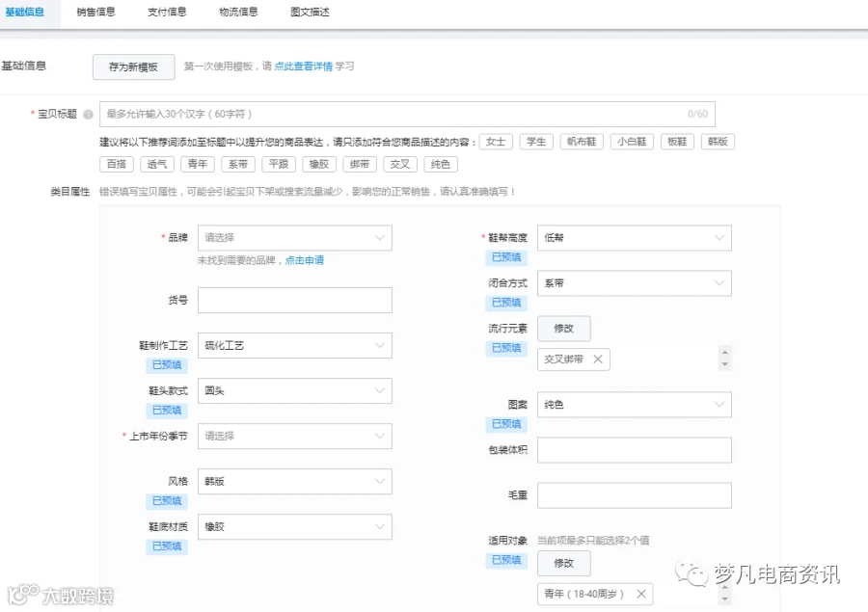Image resolution: width=868 pixels, height=612 pixels.
Task: Click the 宝贝标题 input field
Action: tap(407, 114)
